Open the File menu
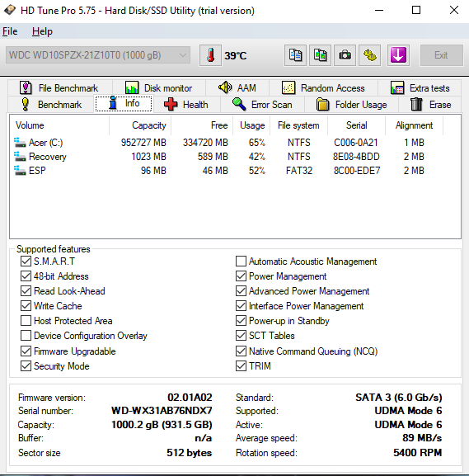Image resolution: width=469 pixels, height=476 pixels. [x=10, y=31]
